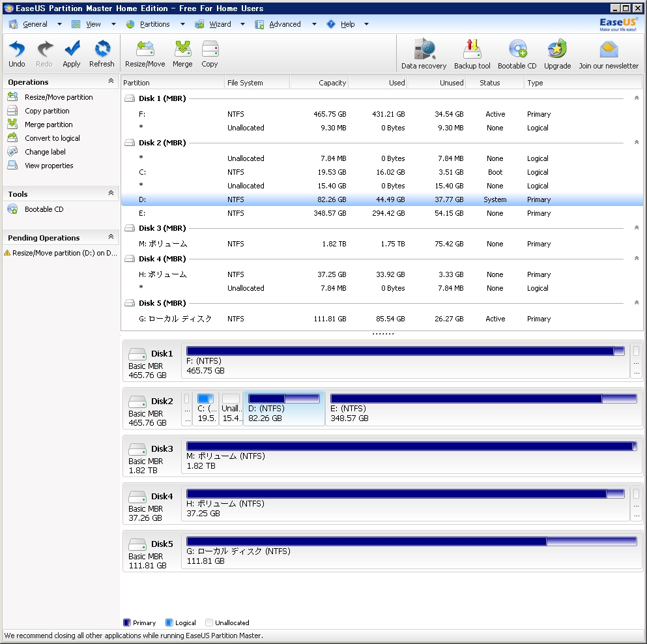Apply pending operations via Apply icon

pyautogui.click(x=72, y=53)
